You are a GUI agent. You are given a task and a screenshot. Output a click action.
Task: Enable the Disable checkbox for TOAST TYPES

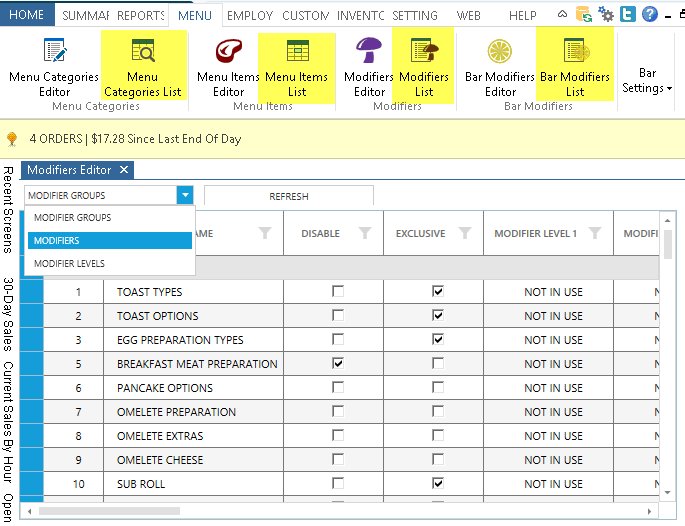click(x=338, y=292)
